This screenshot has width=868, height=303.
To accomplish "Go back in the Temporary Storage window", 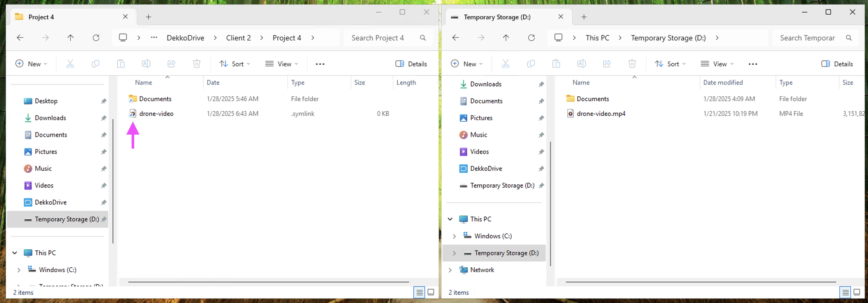I will click(x=456, y=38).
